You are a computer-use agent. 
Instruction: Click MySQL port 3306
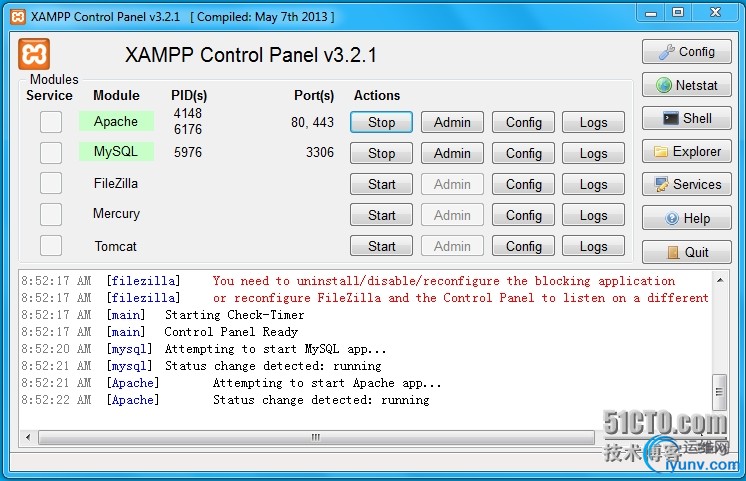[x=320, y=152]
